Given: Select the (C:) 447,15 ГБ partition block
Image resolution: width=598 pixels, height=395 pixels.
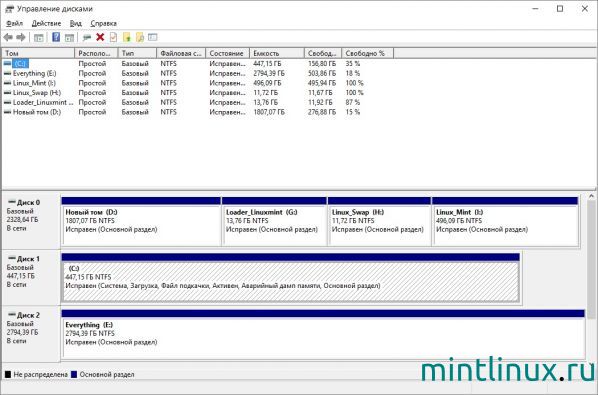Looking at the screenshot, I should coord(291,278).
